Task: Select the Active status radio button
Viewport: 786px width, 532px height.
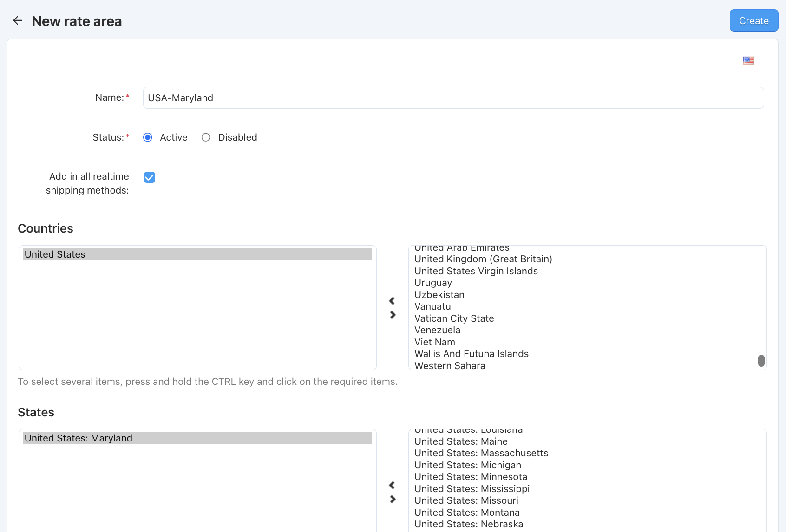Action: (x=148, y=137)
